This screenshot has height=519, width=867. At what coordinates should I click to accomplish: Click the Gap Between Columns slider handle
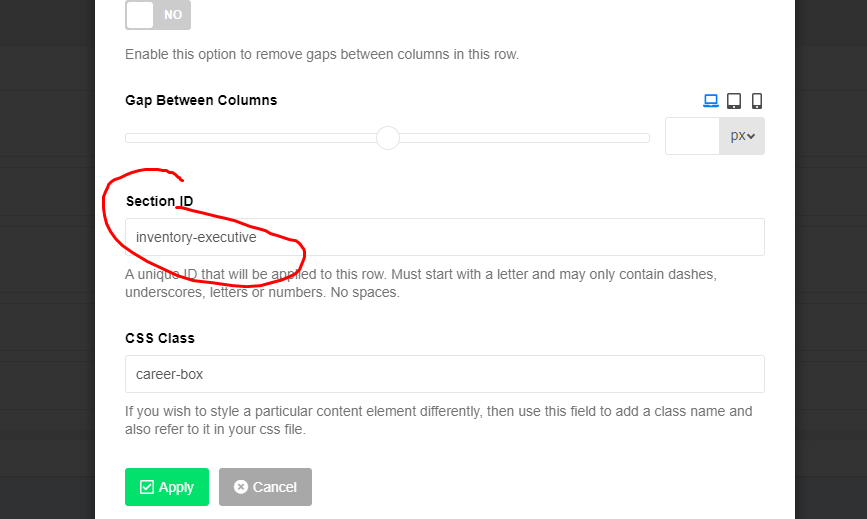[x=388, y=138]
